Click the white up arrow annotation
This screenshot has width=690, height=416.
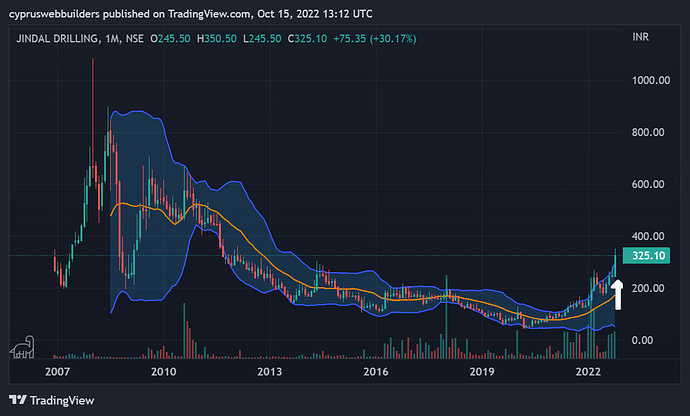pos(617,292)
